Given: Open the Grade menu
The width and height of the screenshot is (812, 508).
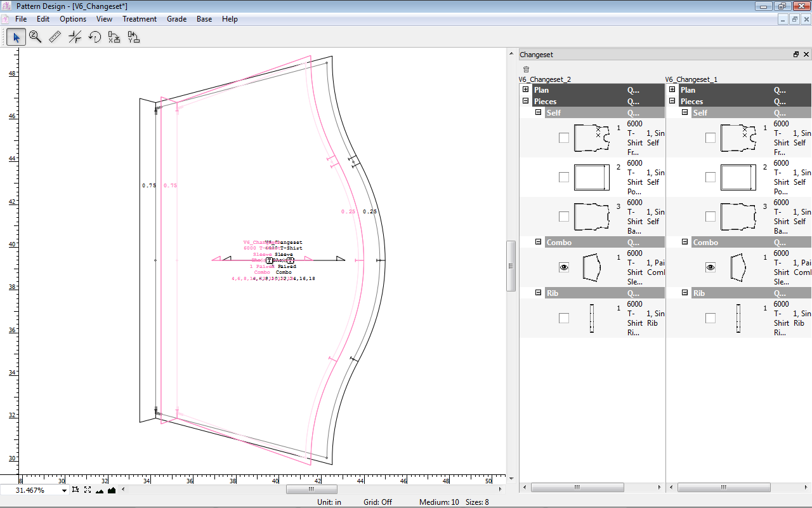Looking at the screenshot, I should coord(176,19).
